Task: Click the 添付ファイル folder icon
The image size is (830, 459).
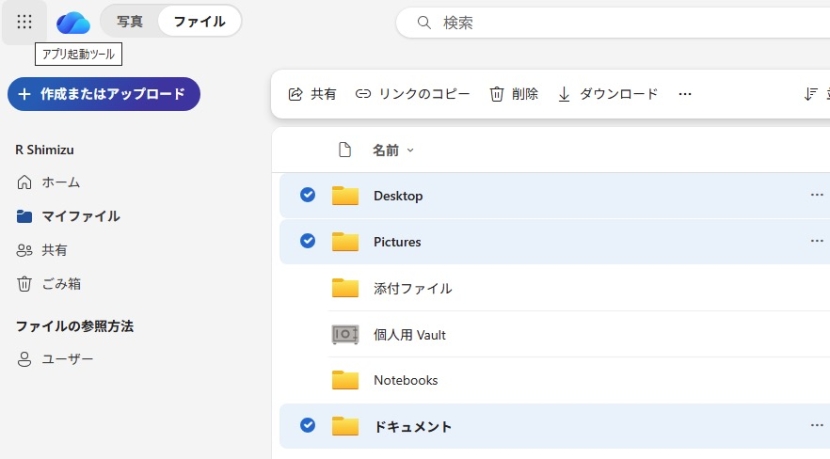Action: [x=345, y=288]
